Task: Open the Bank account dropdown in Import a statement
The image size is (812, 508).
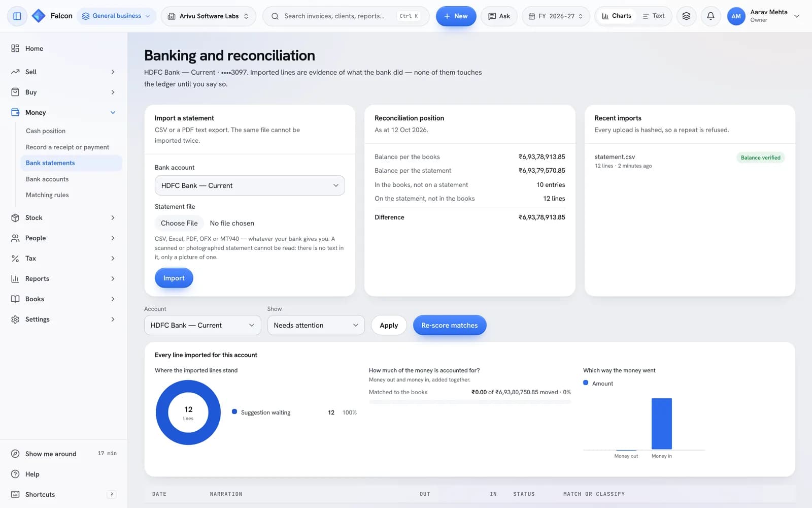Action: 250,185
